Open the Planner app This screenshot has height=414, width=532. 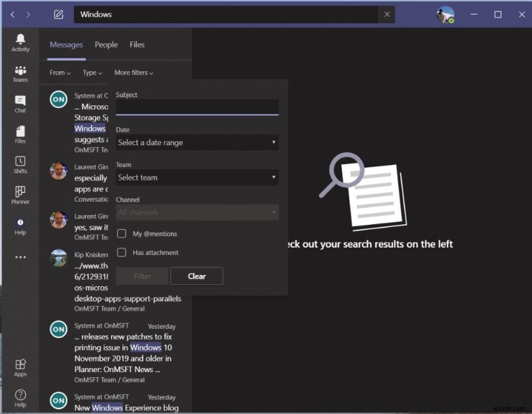(20, 195)
